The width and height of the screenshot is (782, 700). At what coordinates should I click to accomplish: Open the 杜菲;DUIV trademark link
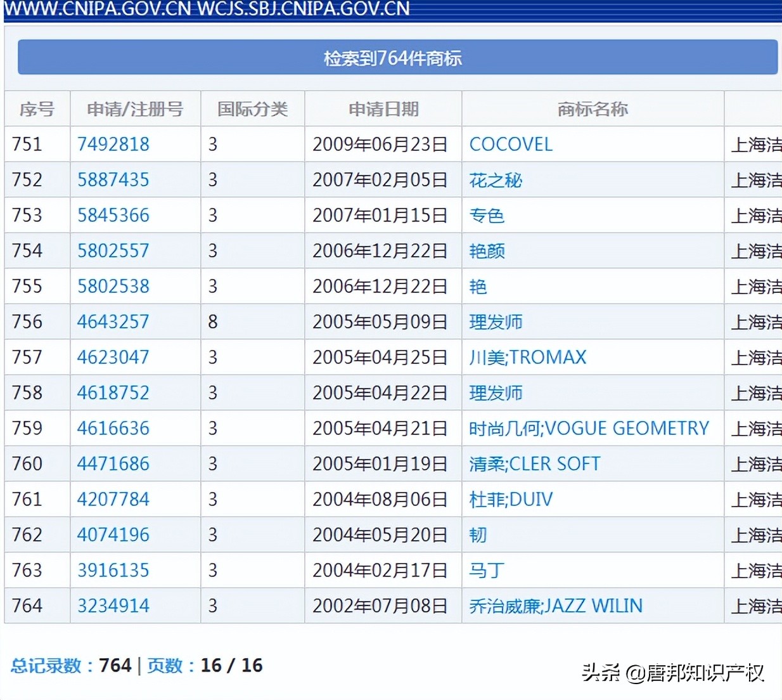coord(510,499)
